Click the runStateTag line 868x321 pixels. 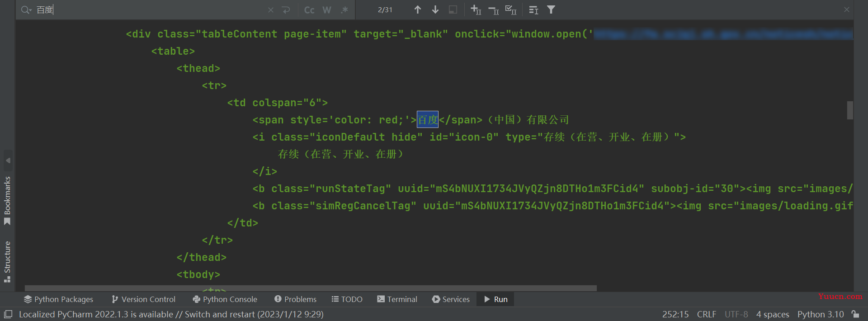click(552, 189)
